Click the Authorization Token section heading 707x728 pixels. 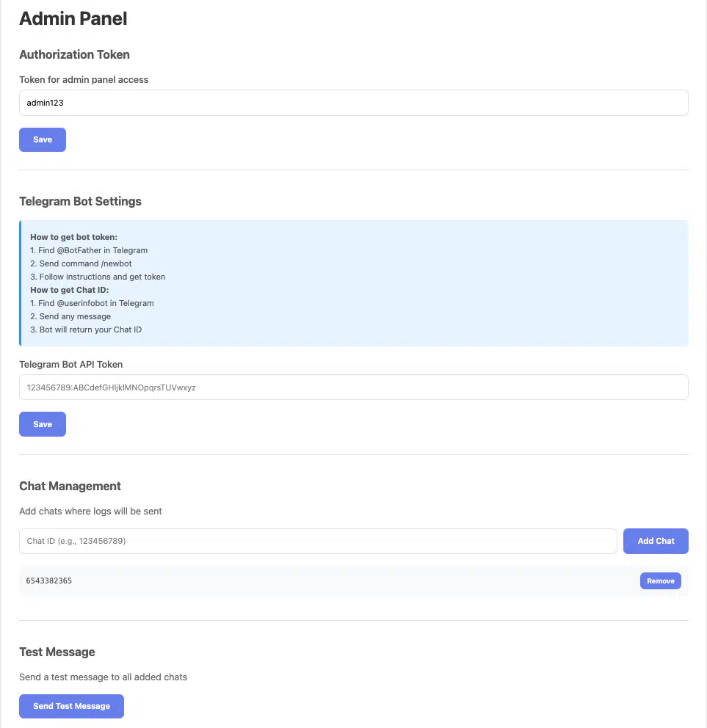click(x=74, y=54)
